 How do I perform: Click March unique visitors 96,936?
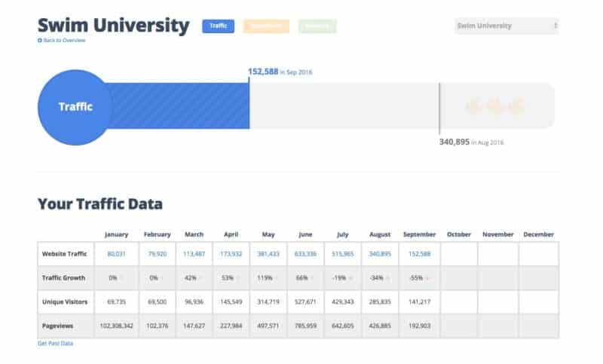[194, 301]
